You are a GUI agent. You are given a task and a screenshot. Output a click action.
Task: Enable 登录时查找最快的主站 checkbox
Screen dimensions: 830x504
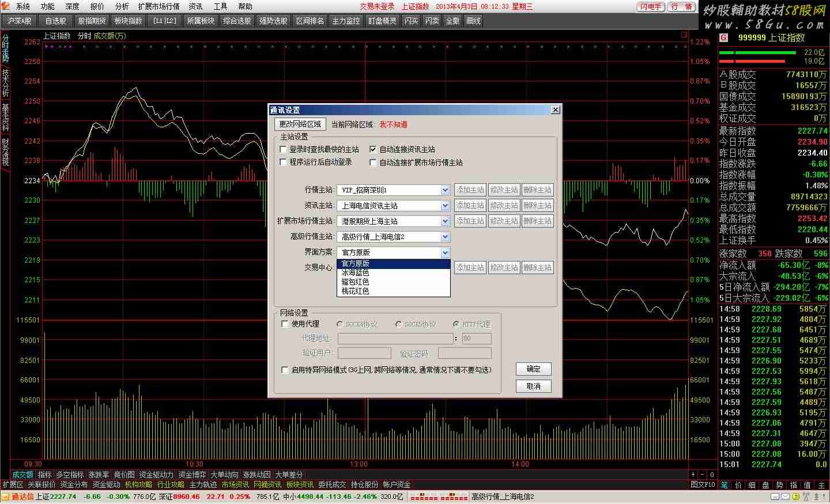[283, 149]
